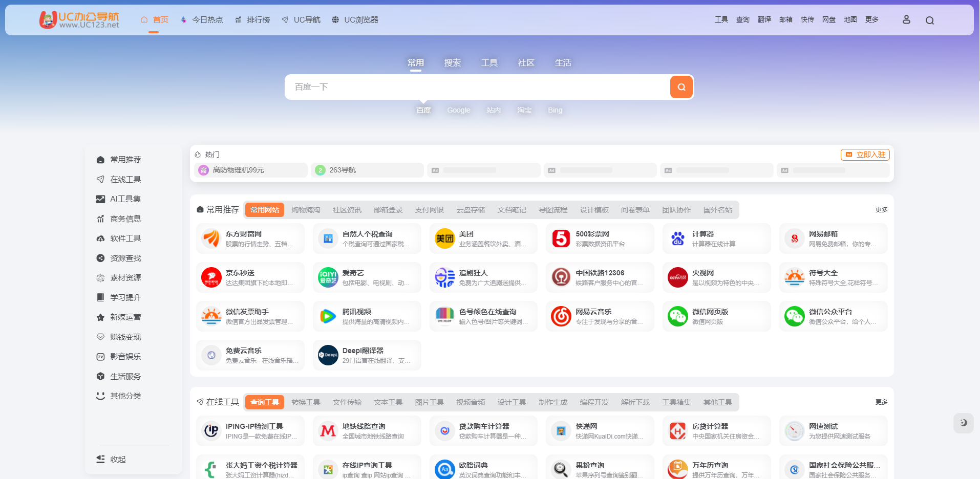This screenshot has height=479, width=980.
Task: Click the 东方财富网 site icon
Action: (x=211, y=238)
